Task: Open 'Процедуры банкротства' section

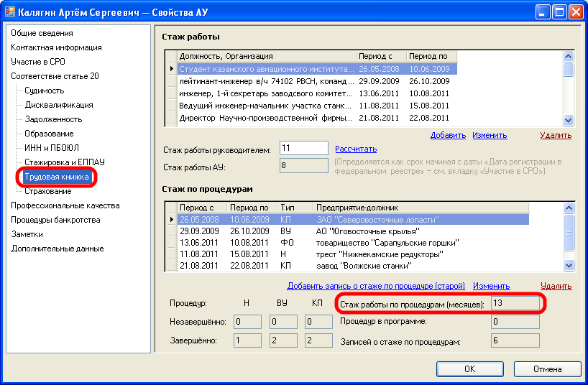Action: pyautogui.click(x=55, y=220)
